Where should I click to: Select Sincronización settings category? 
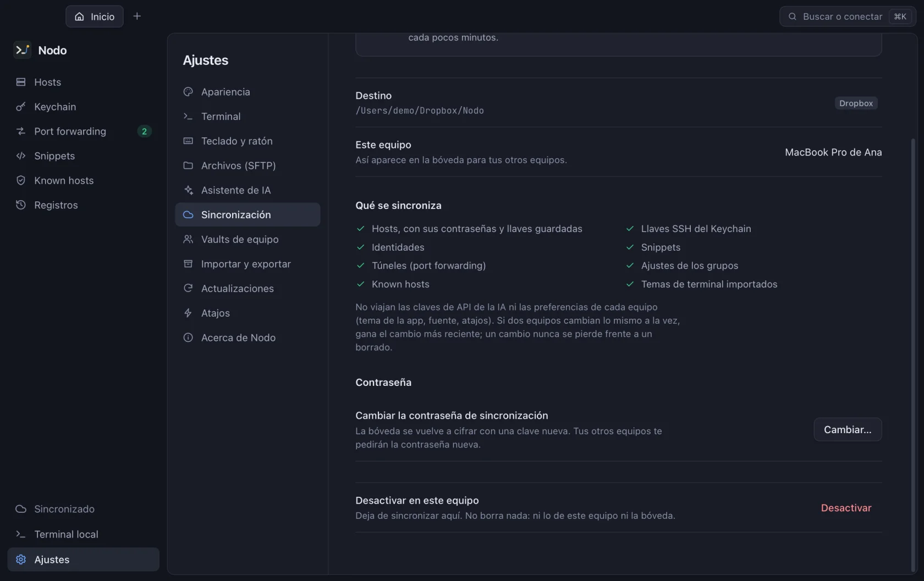(x=248, y=214)
